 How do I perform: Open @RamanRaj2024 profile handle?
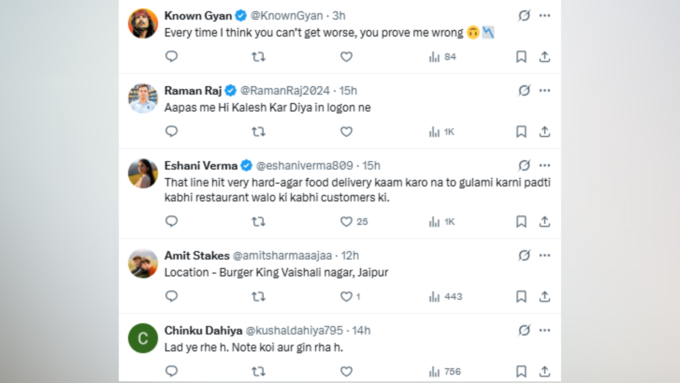coord(285,91)
